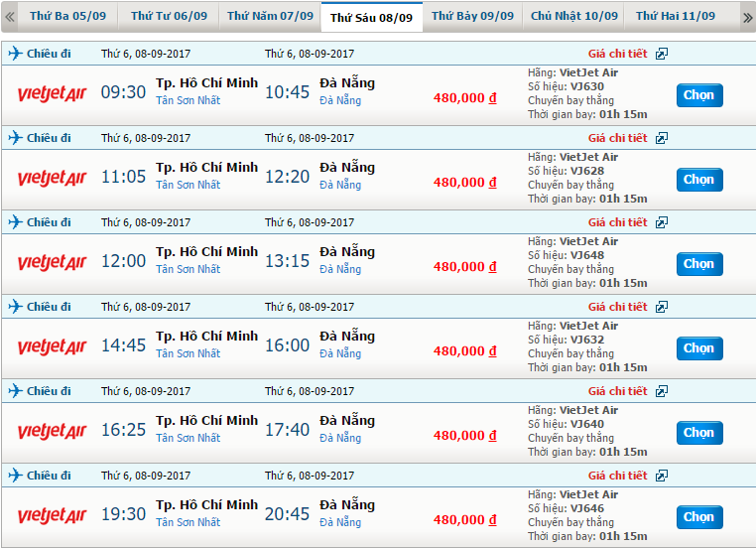The image size is (756, 548).
Task: Click 480,000 đ price of 09:30 flight
Action: pos(464,98)
